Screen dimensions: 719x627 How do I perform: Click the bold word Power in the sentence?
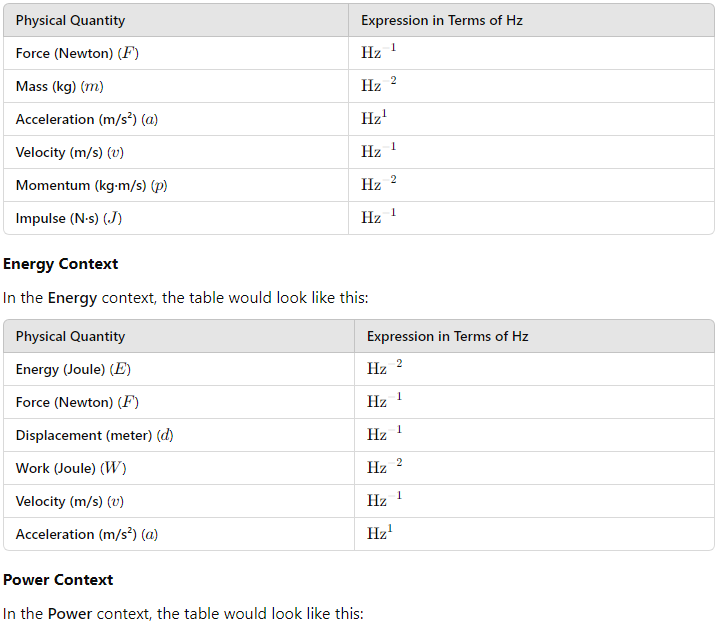70,614
